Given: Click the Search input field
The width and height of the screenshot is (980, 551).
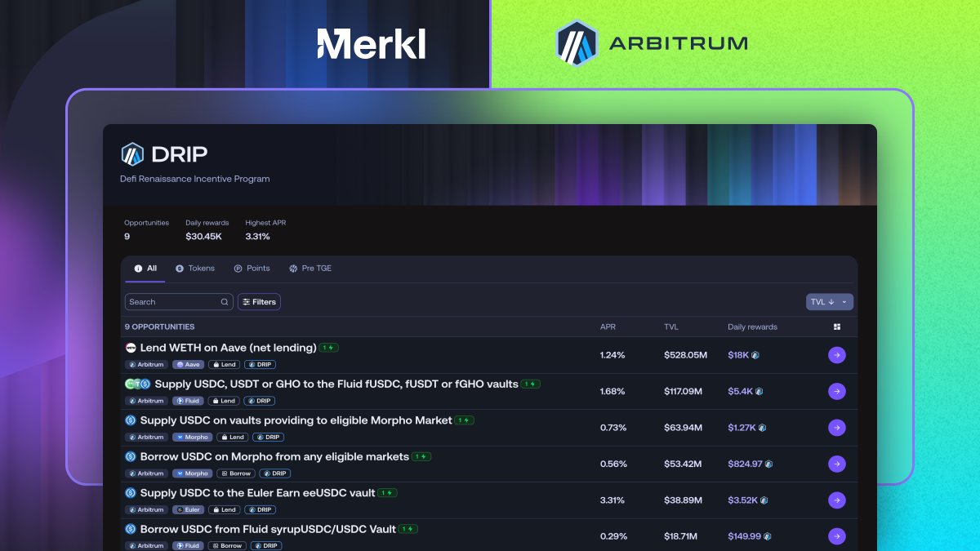Looking at the screenshot, I should (179, 302).
